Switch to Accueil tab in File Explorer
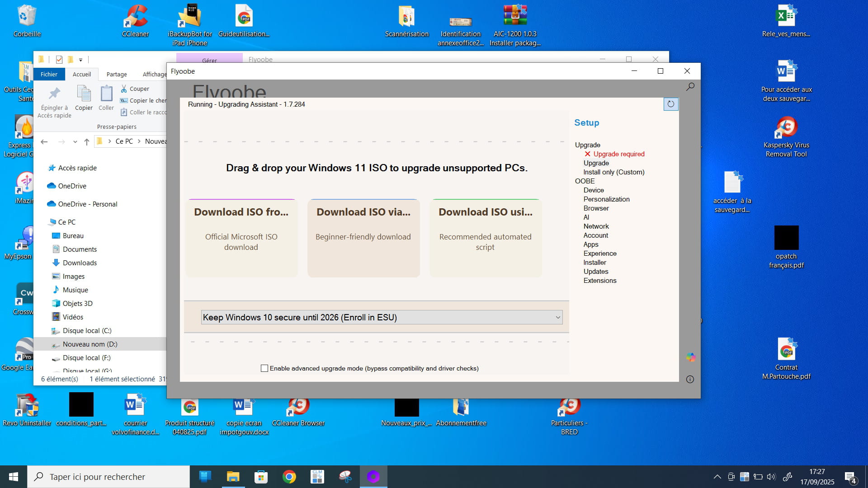 tap(82, 74)
